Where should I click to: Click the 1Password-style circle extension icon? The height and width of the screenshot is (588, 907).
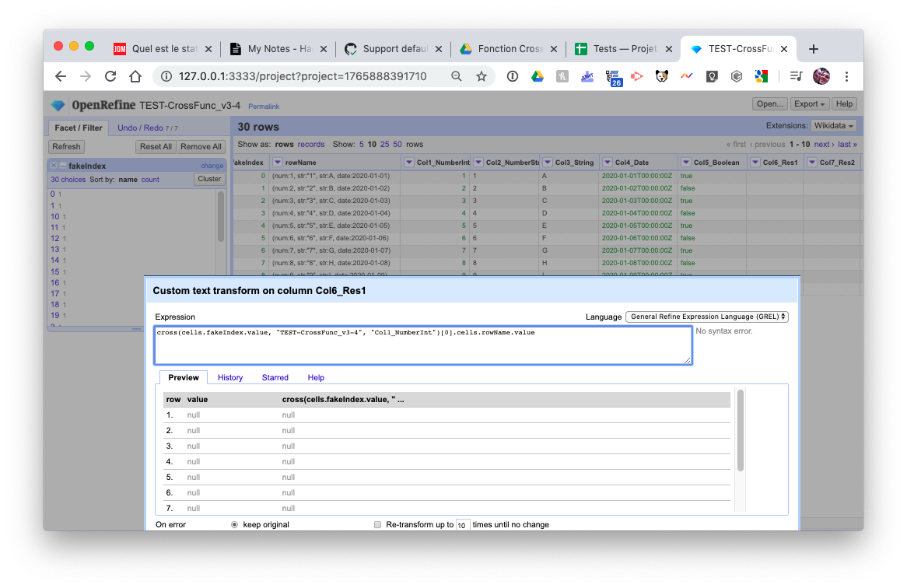pos(513,76)
